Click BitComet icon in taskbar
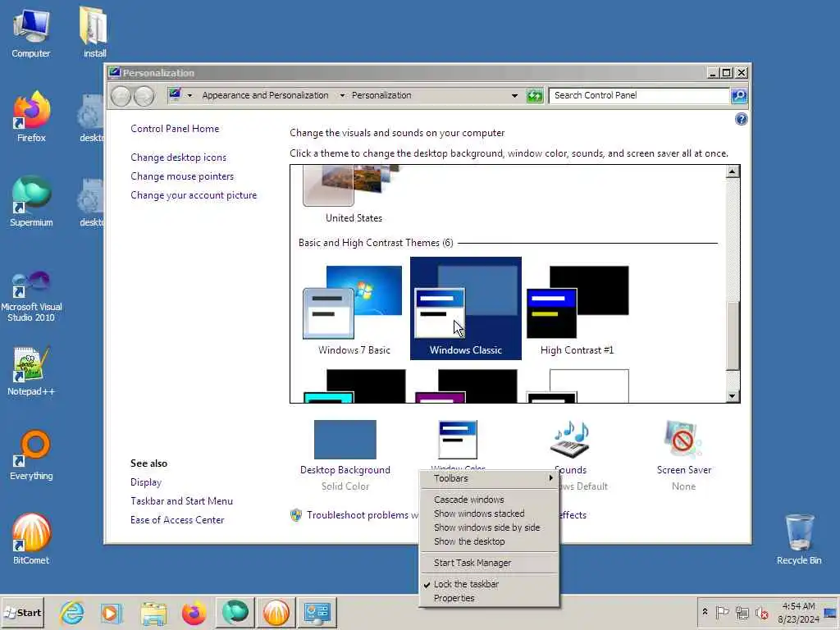Screen dimensions: 840x630 [x=276, y=613]
